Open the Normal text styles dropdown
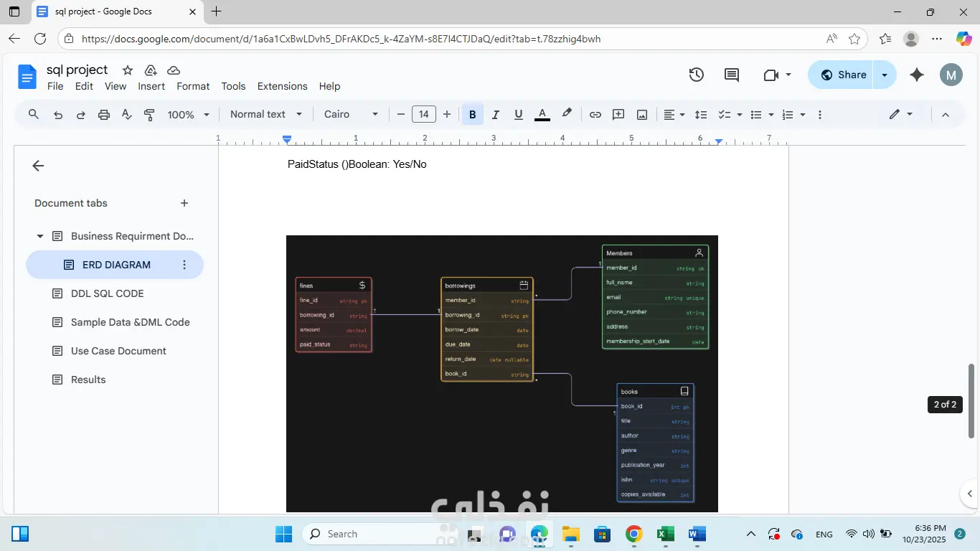The height and width of the screenshot is (551, 980). tap(266, 115)
